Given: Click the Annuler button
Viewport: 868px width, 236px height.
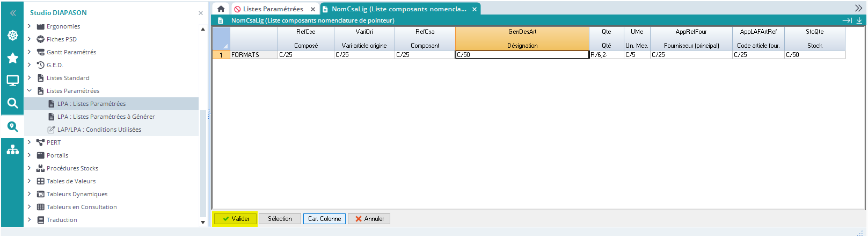Looking at the screenshot, I should tap(369, 219).
